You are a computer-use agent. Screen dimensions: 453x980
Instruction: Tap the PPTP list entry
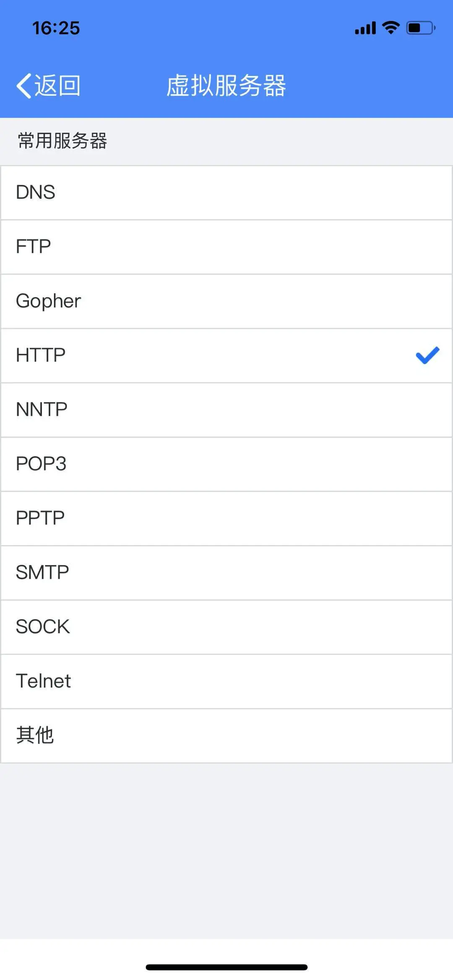226,518
